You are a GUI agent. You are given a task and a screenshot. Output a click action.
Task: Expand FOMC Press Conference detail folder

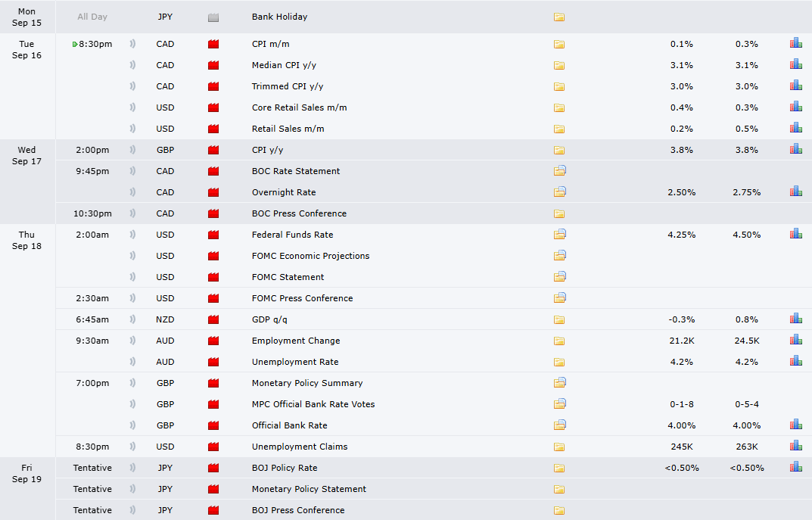point(560,297)
